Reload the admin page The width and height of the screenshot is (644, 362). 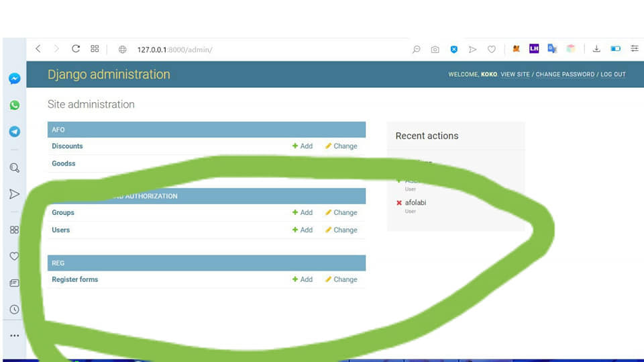click(x=76, y=49)
